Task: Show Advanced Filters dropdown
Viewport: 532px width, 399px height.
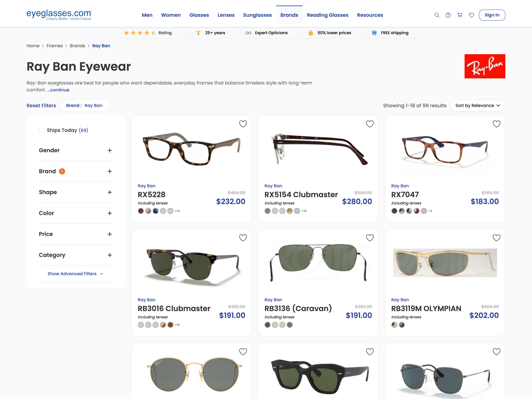Action: [76, 274]
